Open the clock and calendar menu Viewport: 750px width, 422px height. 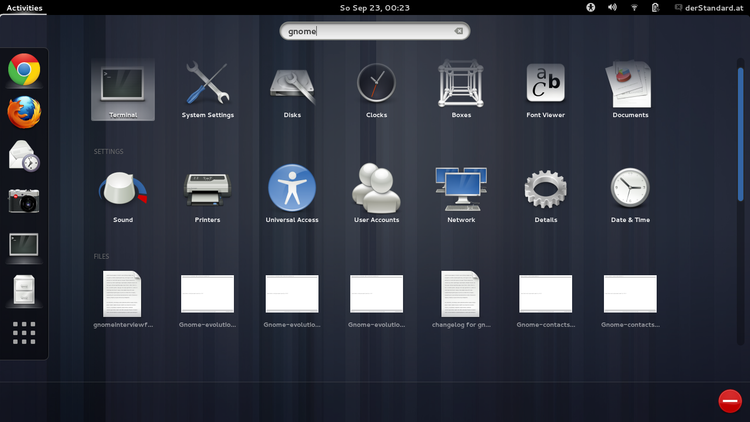pyautogui.click(x=375, y=7)
